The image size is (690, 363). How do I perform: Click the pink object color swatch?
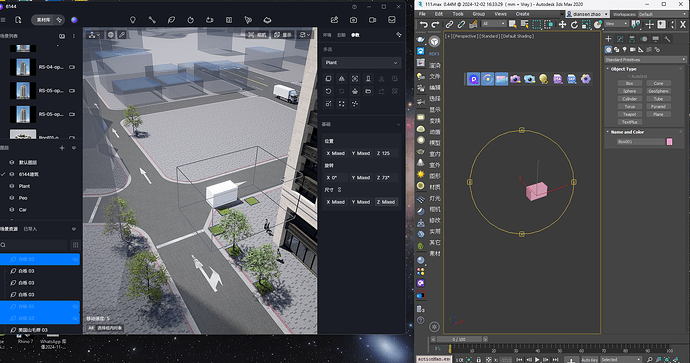coord(669,142)
